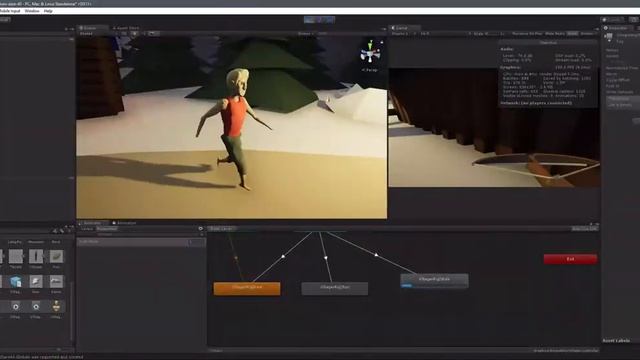Click the Asset Labels header in the Inspector
640x360 pixels.
[616, 340]
